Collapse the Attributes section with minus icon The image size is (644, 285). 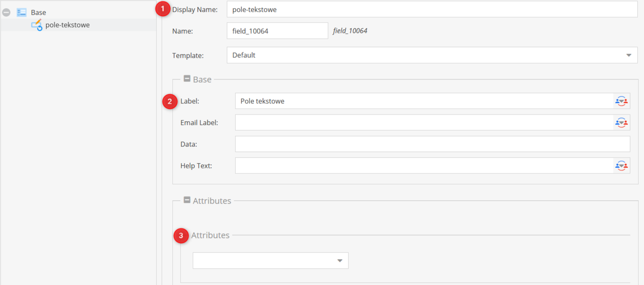[187, 200]
